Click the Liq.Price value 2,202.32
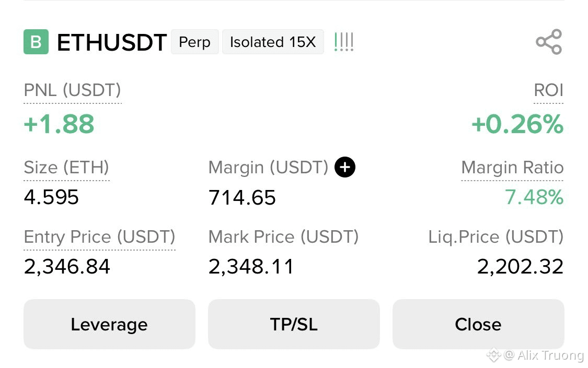The height and width of the screenshot is (368, 588). point(520,267)
